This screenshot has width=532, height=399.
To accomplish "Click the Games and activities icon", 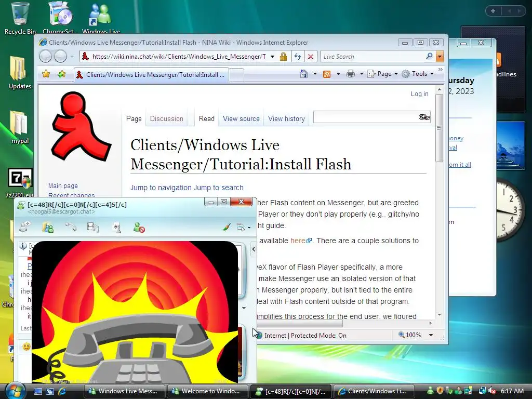I will pos(116,228).
